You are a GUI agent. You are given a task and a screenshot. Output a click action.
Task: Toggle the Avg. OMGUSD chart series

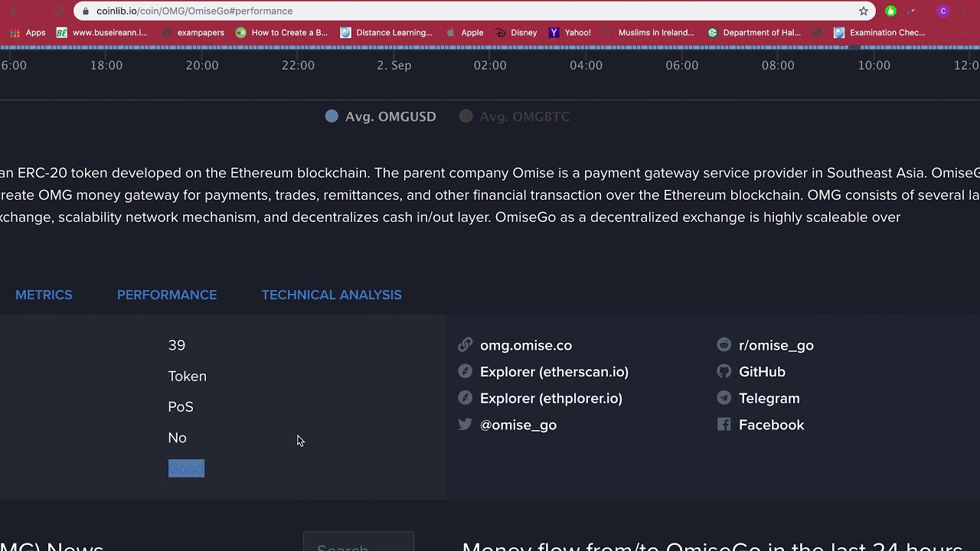pyautogui.click(x=381, y=116)
